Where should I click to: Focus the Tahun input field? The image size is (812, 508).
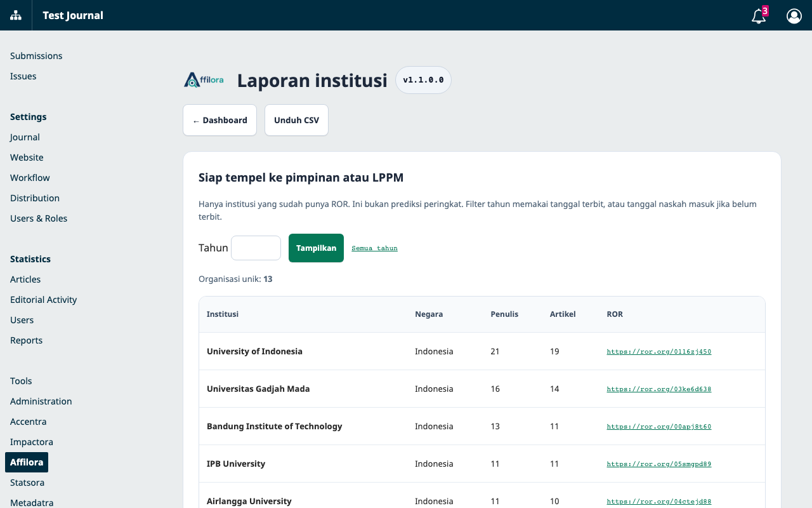[256, 248]
